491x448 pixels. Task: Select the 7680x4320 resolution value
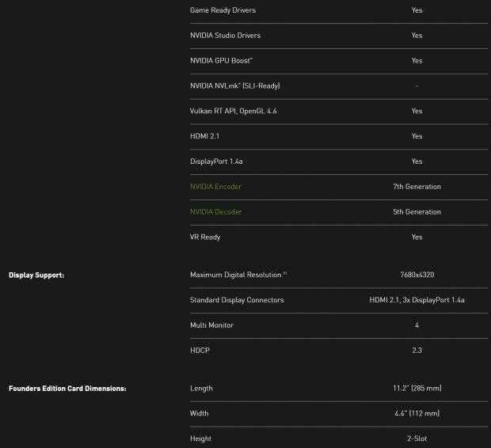[x=417, y=275]
